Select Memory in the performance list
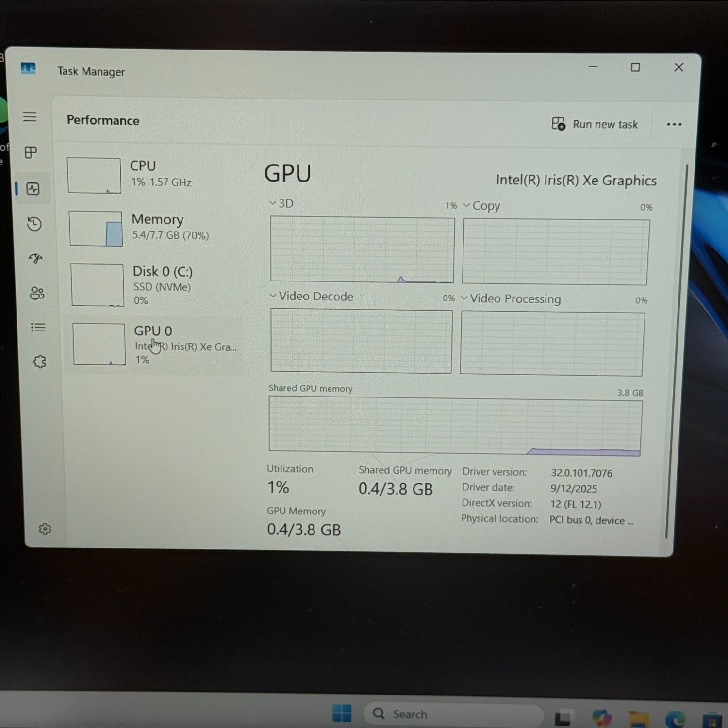Viewport: 728px width, 728px height. [155, 228]
